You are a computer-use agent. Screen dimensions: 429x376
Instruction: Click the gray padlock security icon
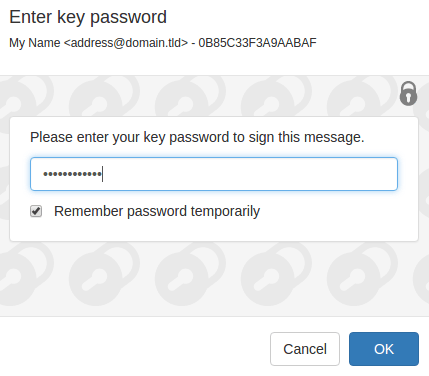[408, 93]
